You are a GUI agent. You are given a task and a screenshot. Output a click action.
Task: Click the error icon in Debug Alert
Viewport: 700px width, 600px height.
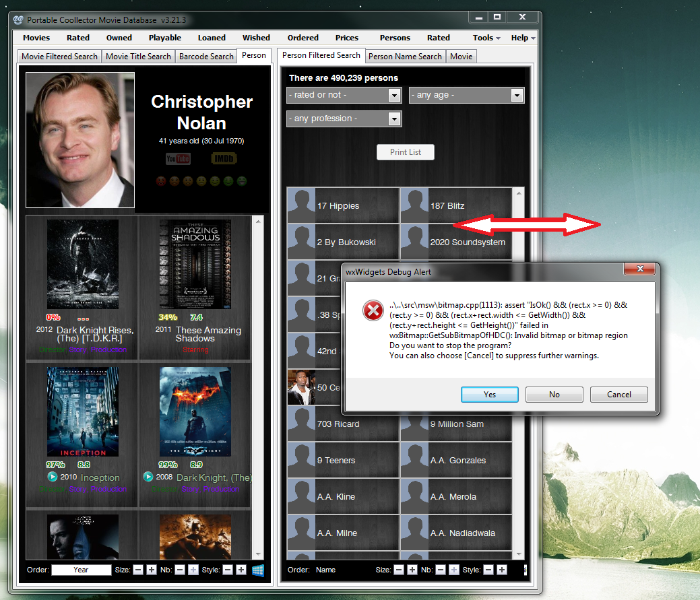pos(373,310)
